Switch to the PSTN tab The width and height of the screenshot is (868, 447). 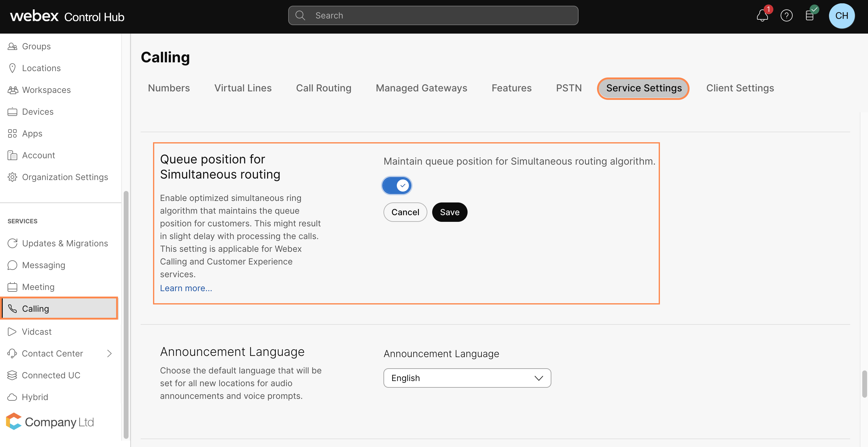pos(568,88)
